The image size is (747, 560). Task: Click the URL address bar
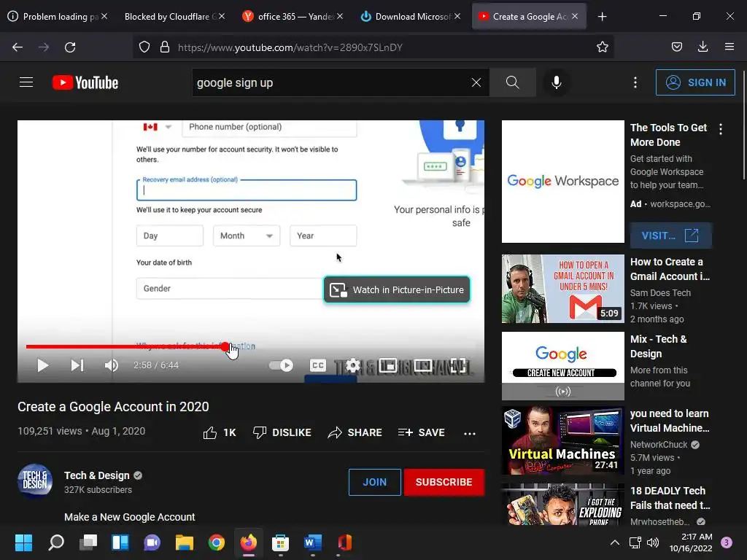click(373, 47)
